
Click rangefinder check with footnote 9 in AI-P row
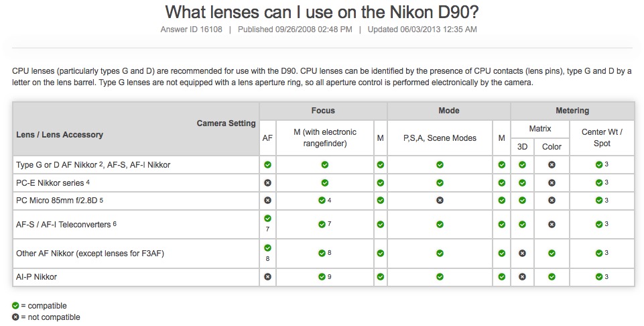pyautogui.click(x=322, y=276)
